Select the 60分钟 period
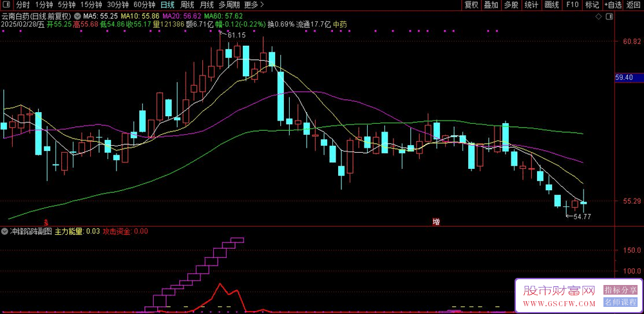Viewport: 644px width, 314px height. coord(144,5)
